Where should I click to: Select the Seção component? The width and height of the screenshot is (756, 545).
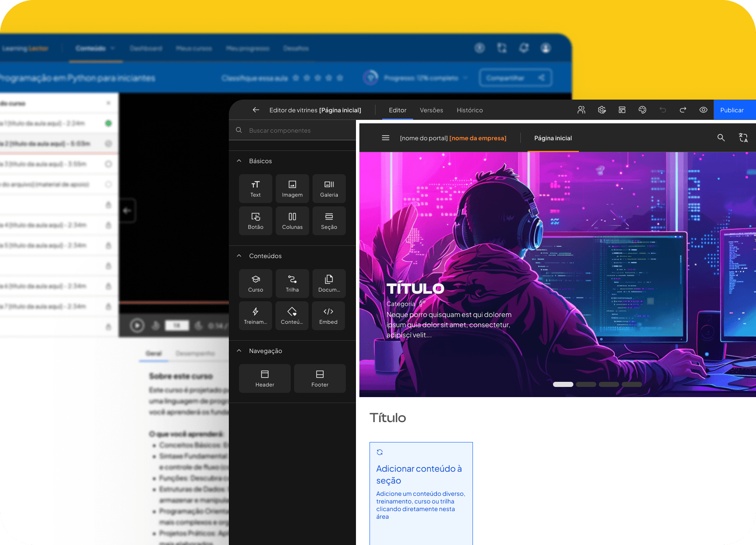coord(329,221)
